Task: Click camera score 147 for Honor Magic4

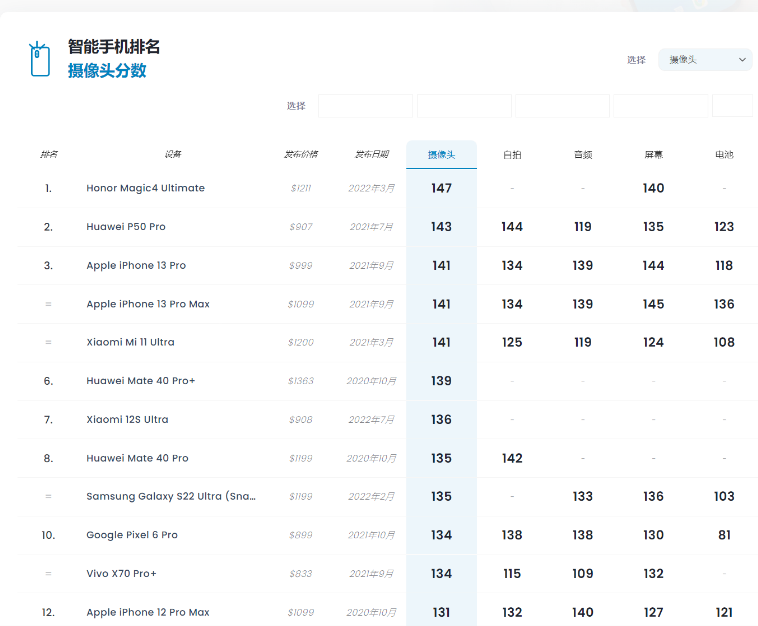Action: tap(441, 188)
